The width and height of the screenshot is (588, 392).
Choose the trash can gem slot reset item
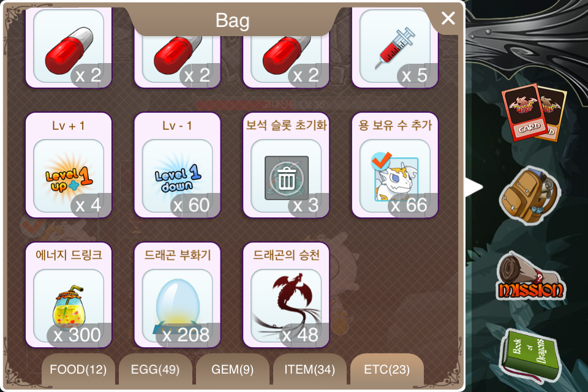point(286,165)
